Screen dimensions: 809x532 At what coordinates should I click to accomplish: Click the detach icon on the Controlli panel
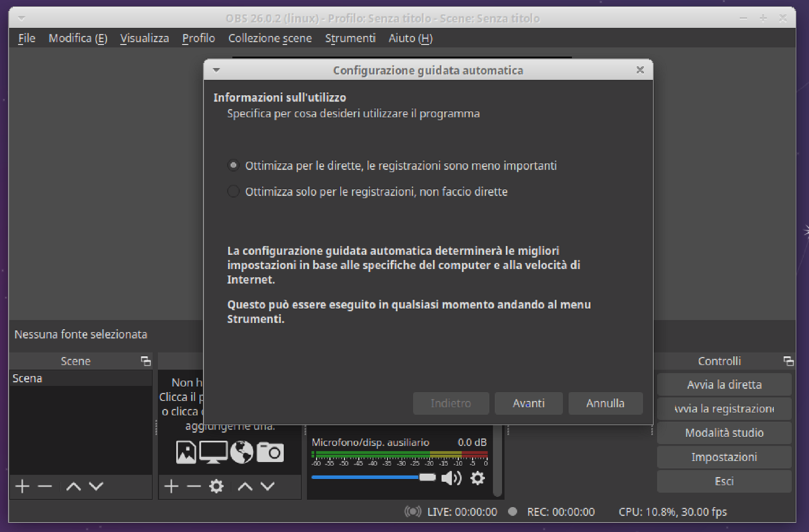(x=788, y=361)
